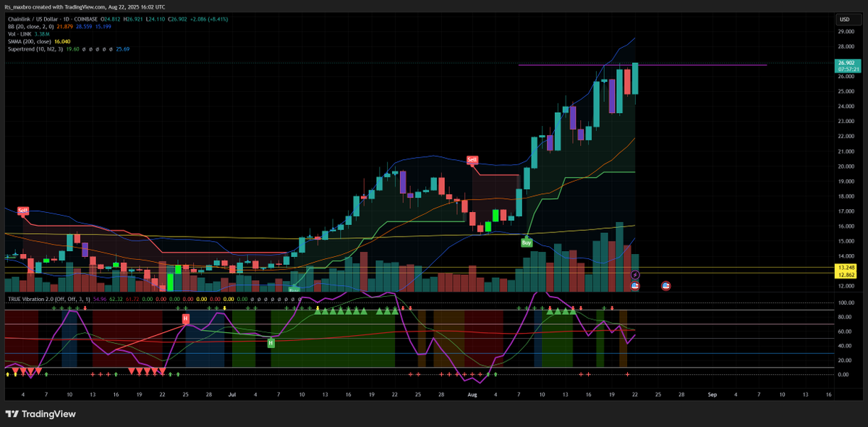Open the standalone US flag event icon near Aug 26
The image size is (868, 427).
[x=665, y=286]
